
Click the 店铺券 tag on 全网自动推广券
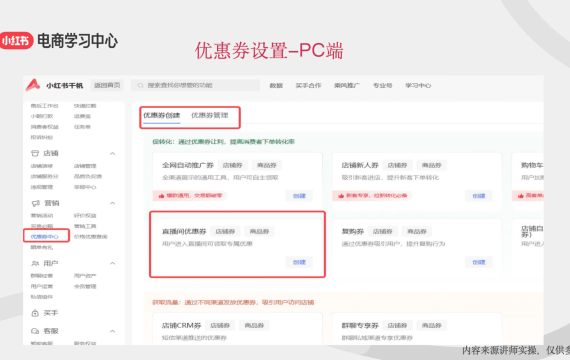click(x=233, y=165)
